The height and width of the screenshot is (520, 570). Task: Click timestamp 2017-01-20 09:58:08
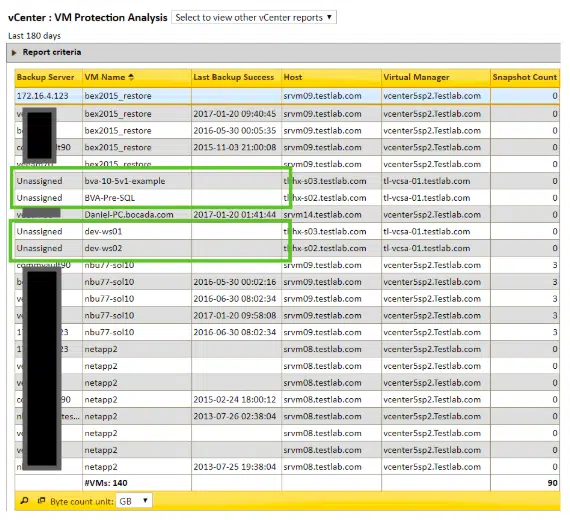pyautogui.click(x=234, y=315)
